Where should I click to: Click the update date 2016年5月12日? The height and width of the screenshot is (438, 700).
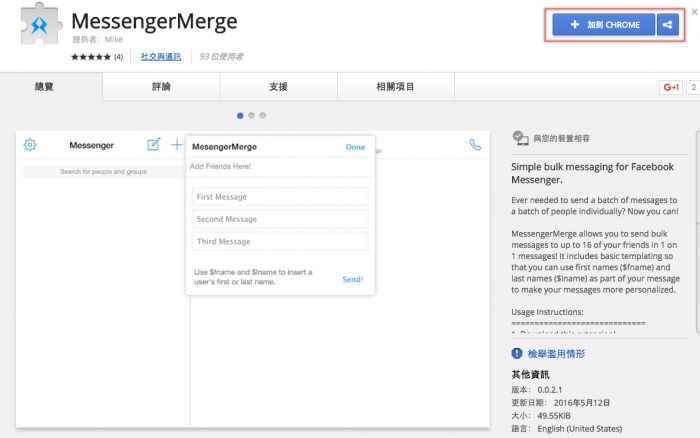tap(582, 403)
